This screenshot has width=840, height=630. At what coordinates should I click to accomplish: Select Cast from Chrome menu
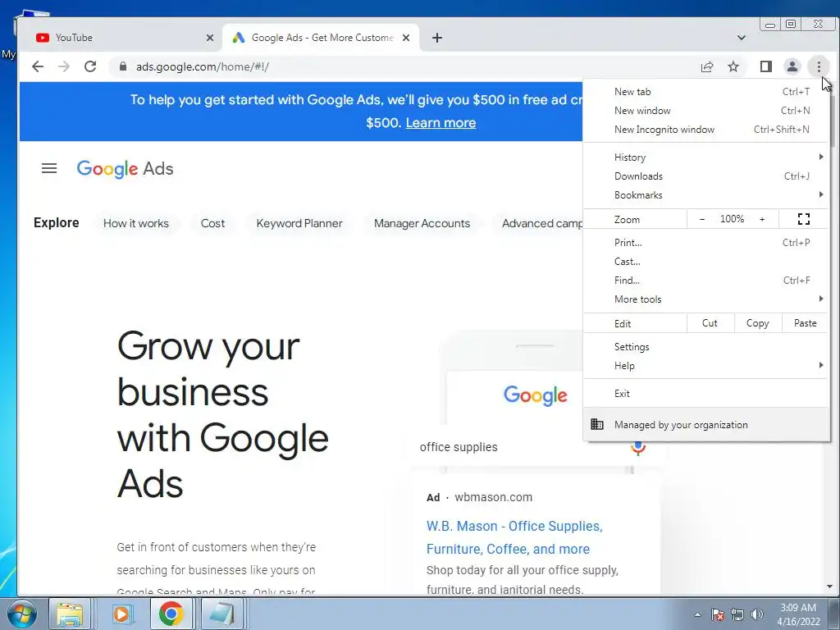[706, 262]
